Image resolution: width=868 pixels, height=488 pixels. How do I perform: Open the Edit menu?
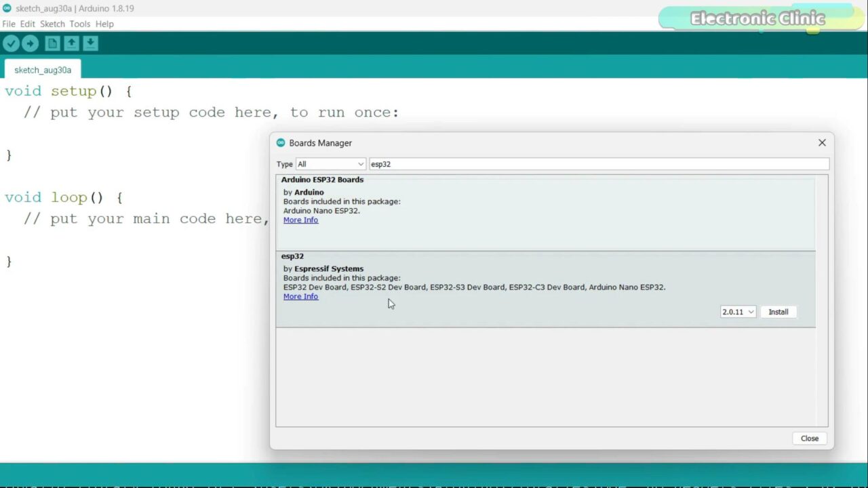tap(27, 24)
